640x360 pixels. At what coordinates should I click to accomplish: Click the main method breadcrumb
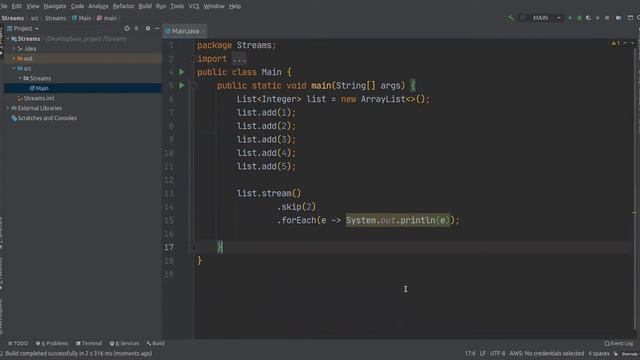pyautogui.click(x=107, y=18)
